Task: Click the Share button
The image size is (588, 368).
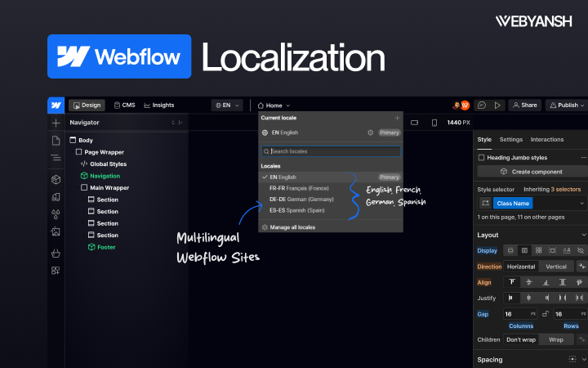Action: coord(525,105)
